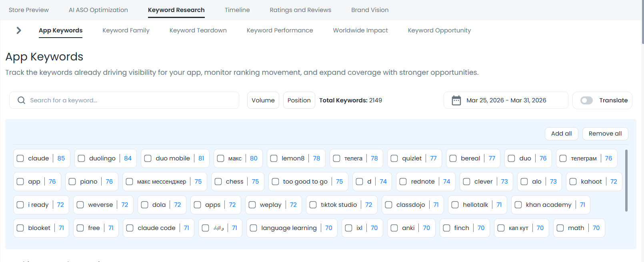Click the кап кут keyword label
The width and height of the screenshot is (644, 262).
tap(518, 228)
